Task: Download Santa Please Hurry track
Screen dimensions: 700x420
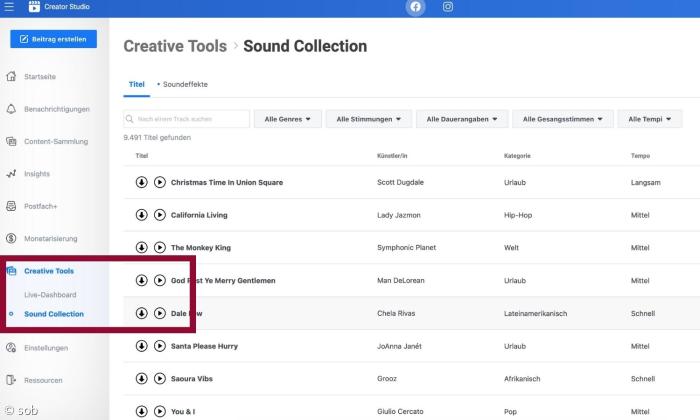Action: click(x=142, y=346)
